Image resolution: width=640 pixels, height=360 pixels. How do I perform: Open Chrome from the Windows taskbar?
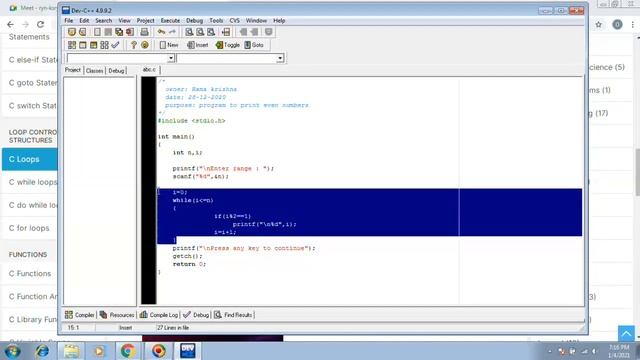tap(128, 351)
